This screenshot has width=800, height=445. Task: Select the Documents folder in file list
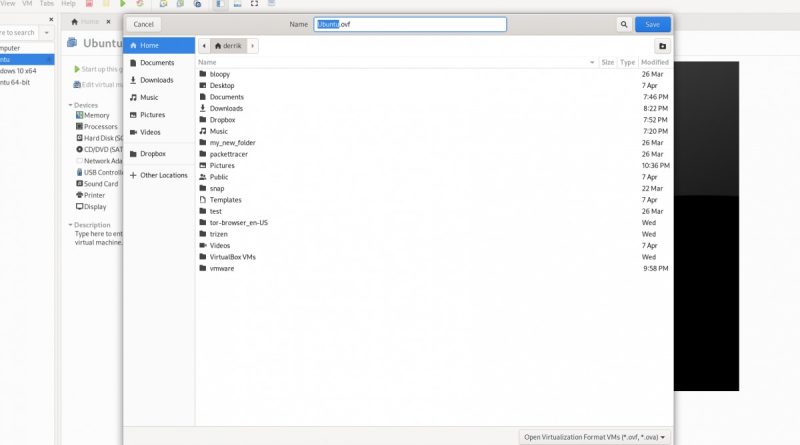point(434,97)
